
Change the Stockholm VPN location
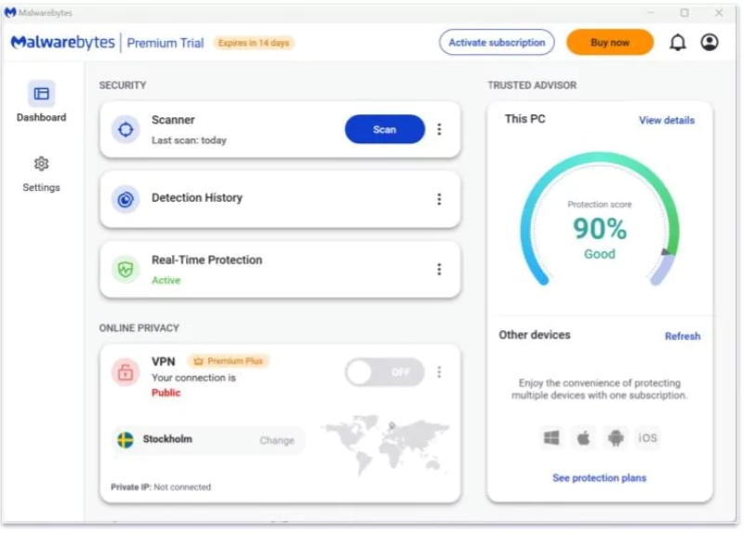coord(277,440)
